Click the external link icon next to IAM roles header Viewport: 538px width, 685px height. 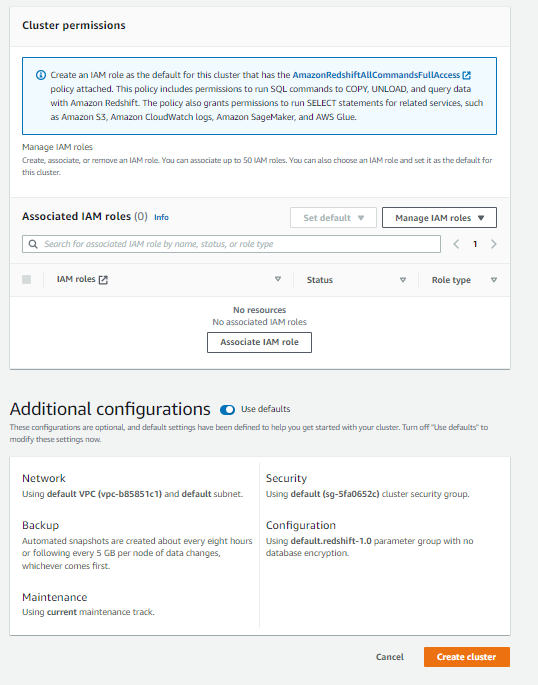103,280
